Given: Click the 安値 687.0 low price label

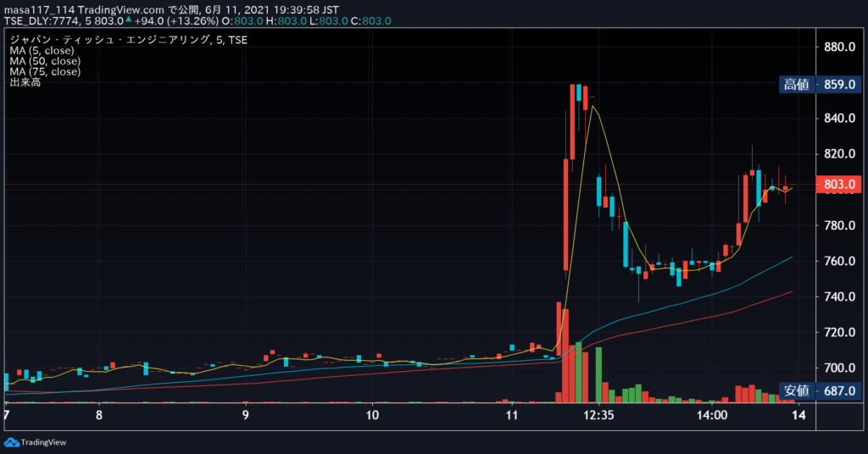Looking at the screenshot, I should point(820,391).
